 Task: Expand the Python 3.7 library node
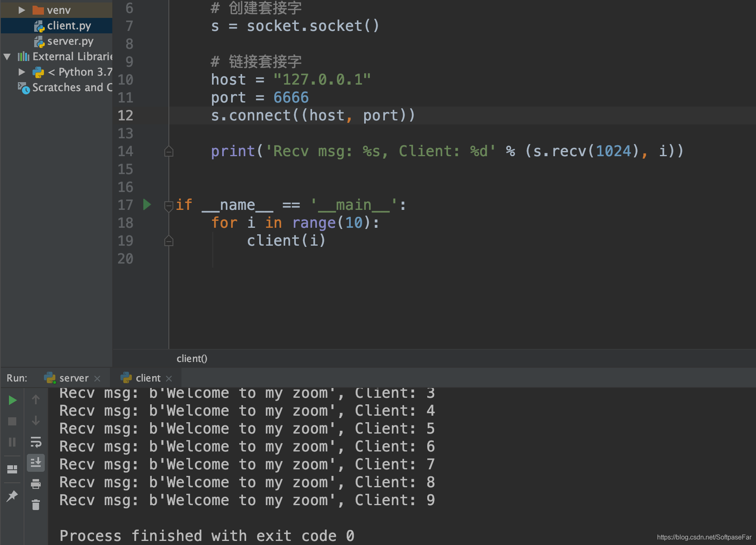click(x=22, y=72)
